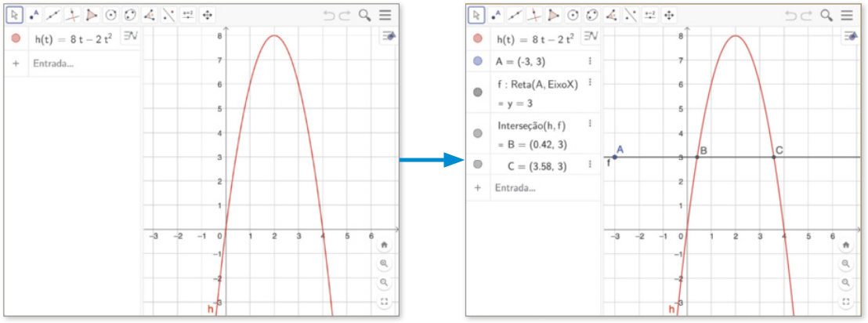Screen dimensions: 868x323
Task: Click Redo arrow in right window
Action: coord(807,16)
